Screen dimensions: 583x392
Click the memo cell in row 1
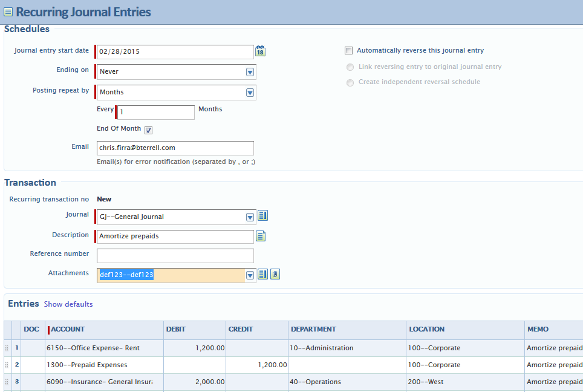click(554, 348)
